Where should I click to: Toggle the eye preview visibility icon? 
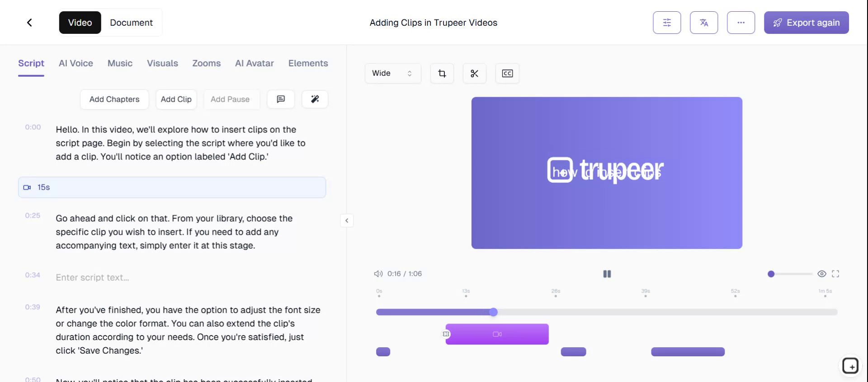tap(822, 274)
